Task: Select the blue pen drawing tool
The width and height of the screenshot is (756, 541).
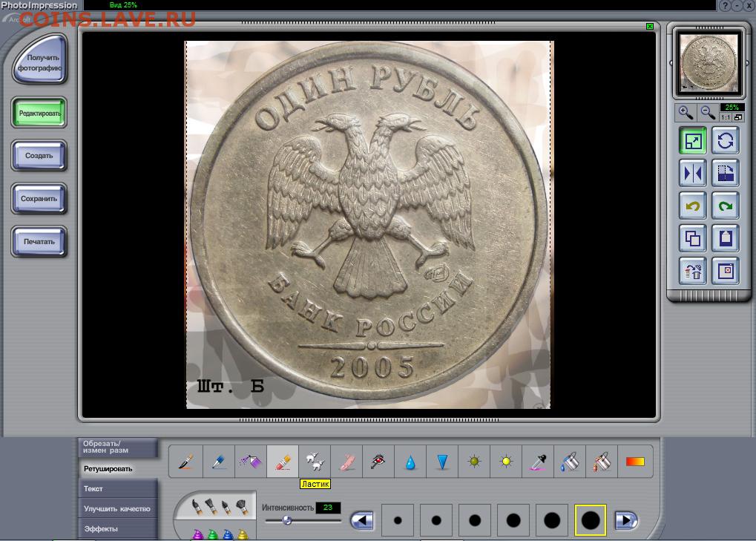Action: 218,462
